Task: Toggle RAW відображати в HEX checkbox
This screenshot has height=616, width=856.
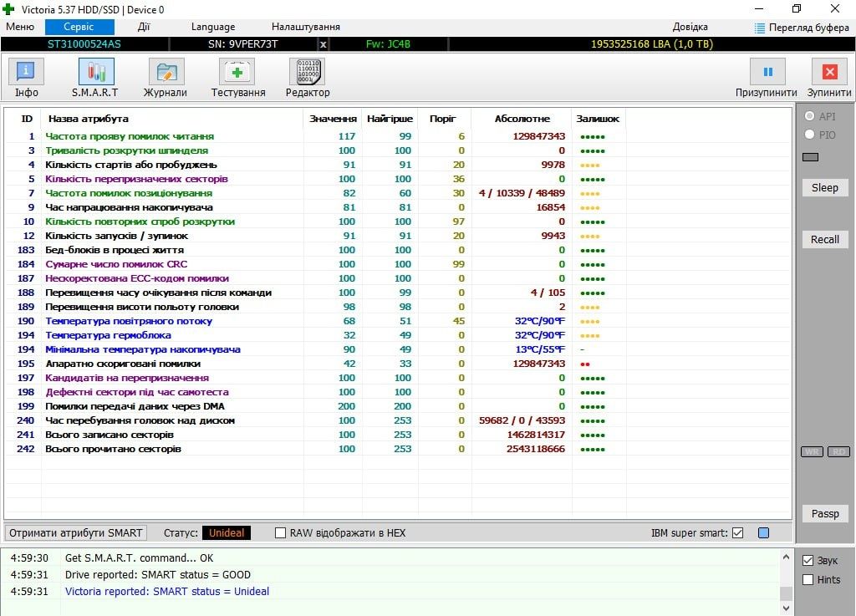Action: 281,533
